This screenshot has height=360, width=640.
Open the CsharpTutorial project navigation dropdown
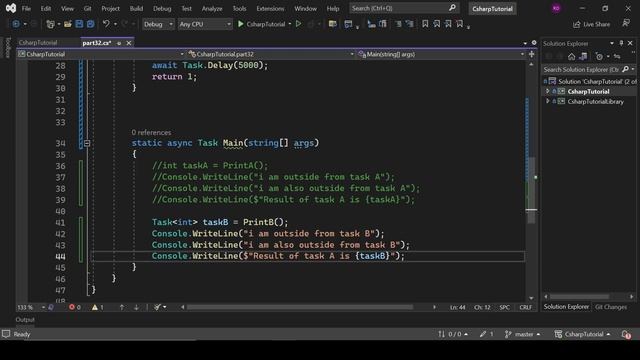coord(101,54)
